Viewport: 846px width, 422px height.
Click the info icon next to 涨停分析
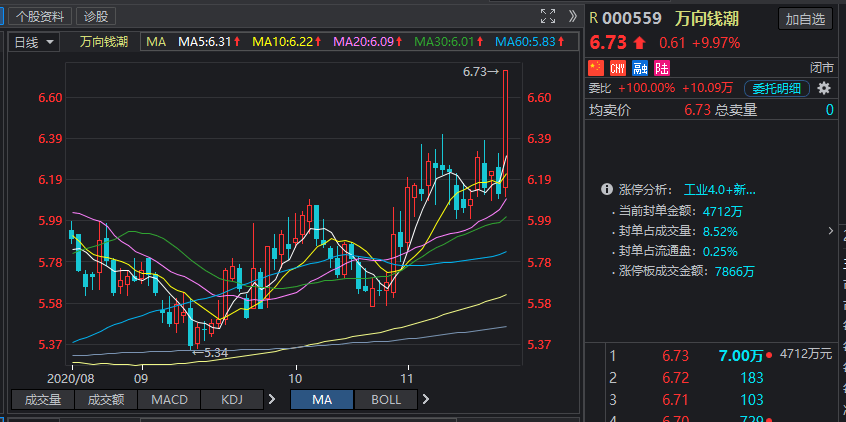click(x=606, y=189)
